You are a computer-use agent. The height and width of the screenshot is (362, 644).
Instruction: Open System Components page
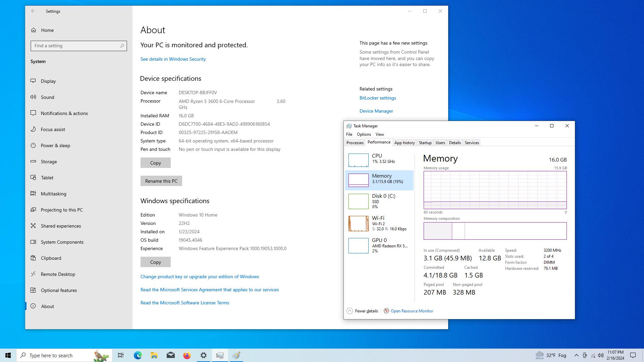[79, 242]
